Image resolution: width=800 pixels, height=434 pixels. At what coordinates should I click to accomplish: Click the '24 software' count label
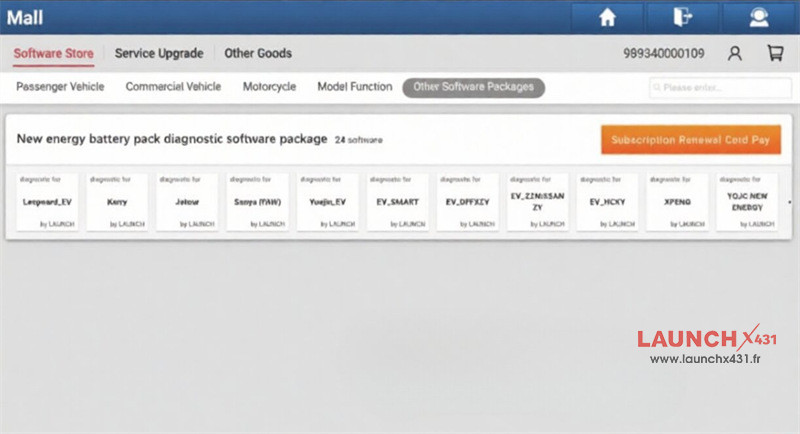click(359, 140)
